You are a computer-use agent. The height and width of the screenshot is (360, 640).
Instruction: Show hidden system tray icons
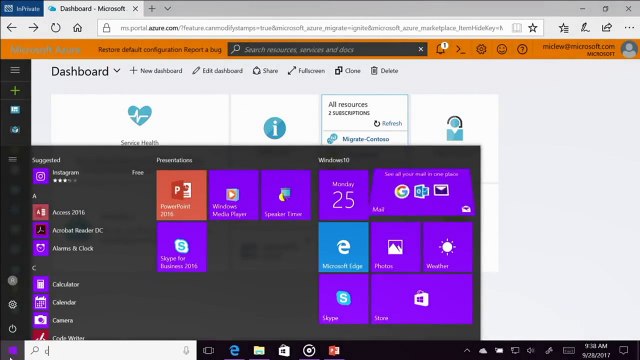click(467, 350)
